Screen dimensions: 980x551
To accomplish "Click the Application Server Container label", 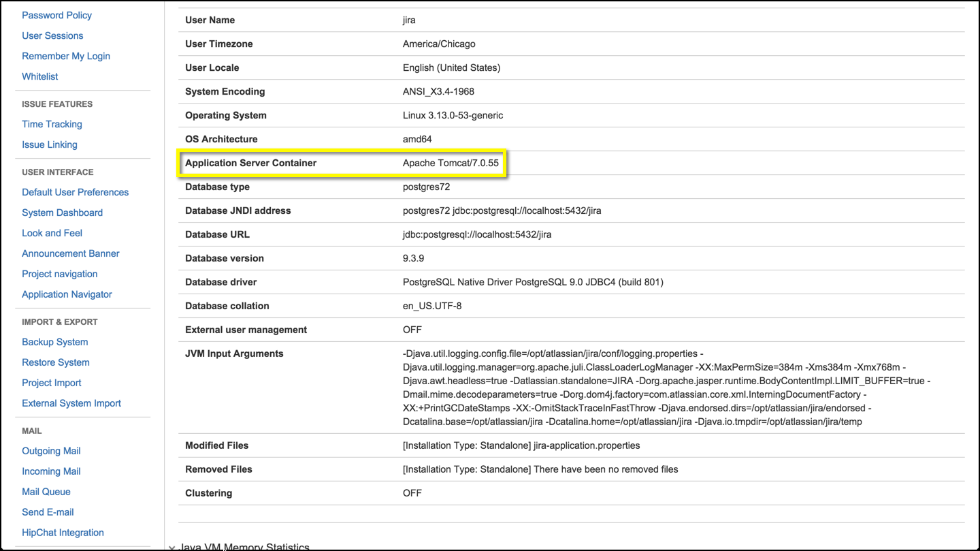I will point(250,163).
